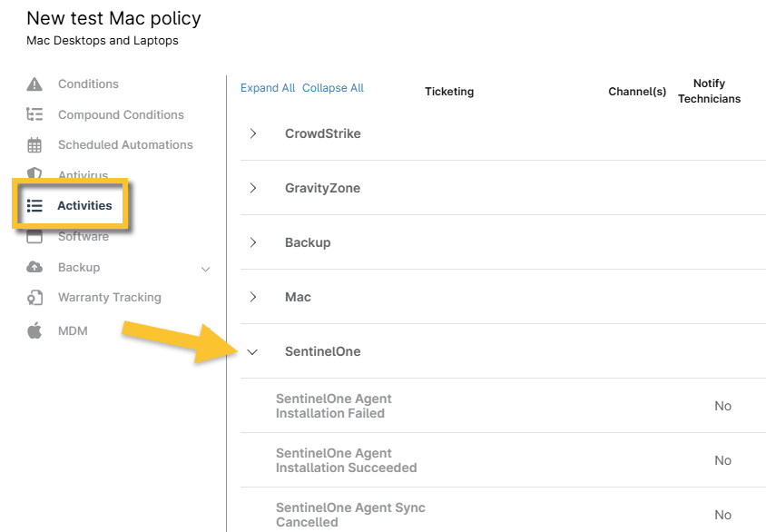766x532 pixels.
Task: Expand the Backup sidebar dropdown arrow
Action: pos(205,269)
